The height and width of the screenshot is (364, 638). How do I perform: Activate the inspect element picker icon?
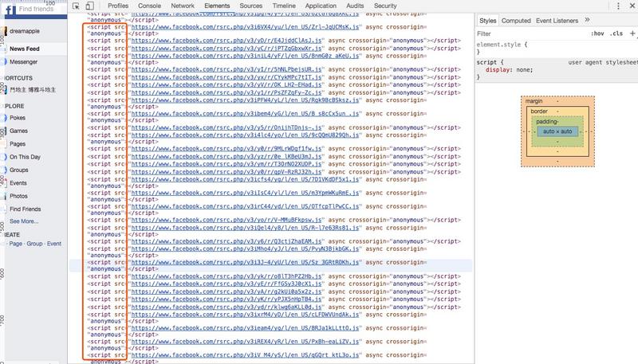(76, 6)
